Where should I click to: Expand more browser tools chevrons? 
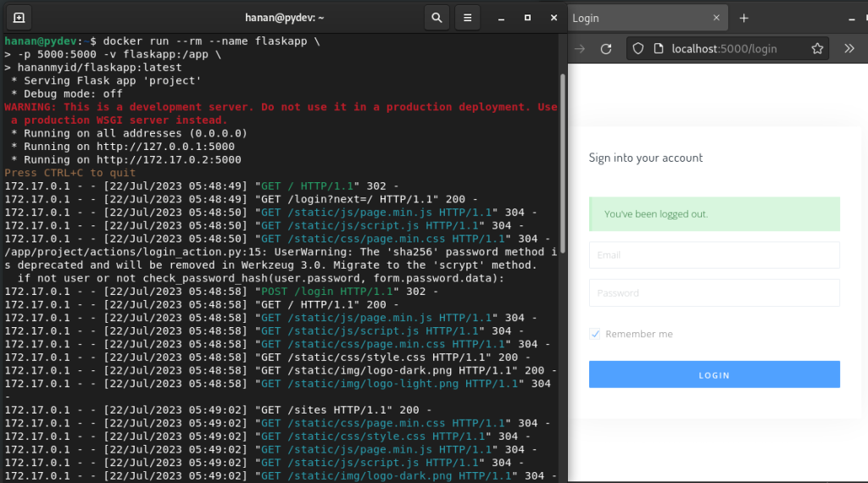(849, 48)
